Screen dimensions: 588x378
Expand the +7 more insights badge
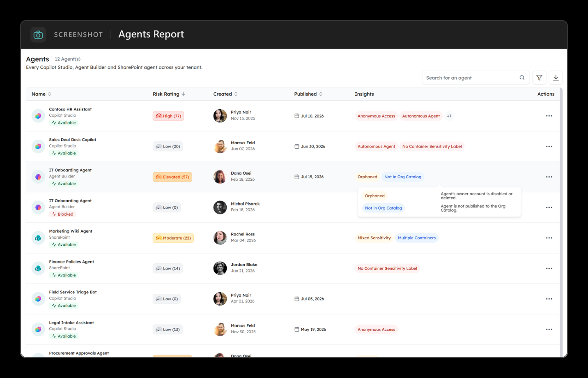click(x=449, y=116)
